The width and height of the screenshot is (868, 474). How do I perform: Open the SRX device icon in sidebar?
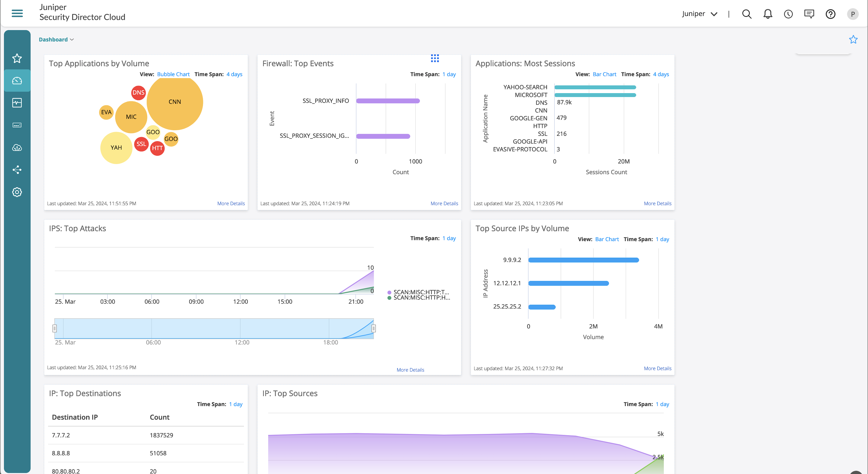[17, 125]
